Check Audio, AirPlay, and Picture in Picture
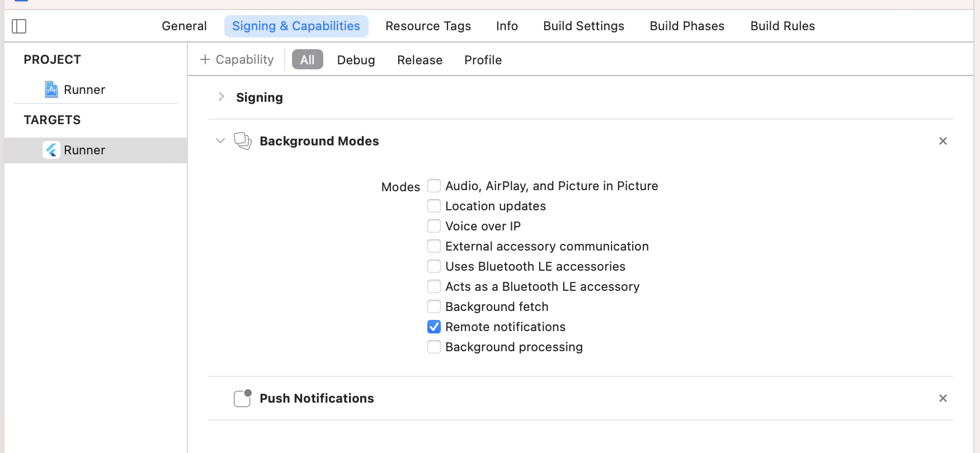Image resolution: width=980 pixels, height=453 pixels. 434,186
